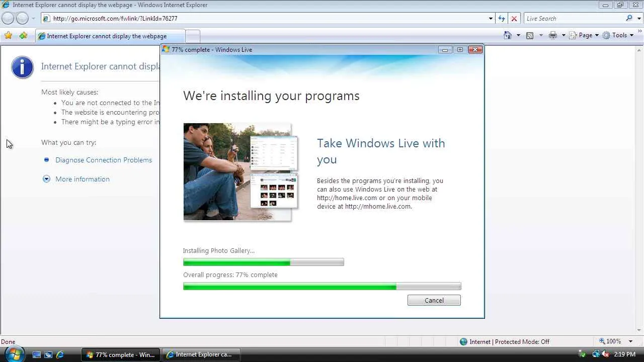
Task: Click the Home icon in the IE toolbar
Action: click(x=508, y=35)
